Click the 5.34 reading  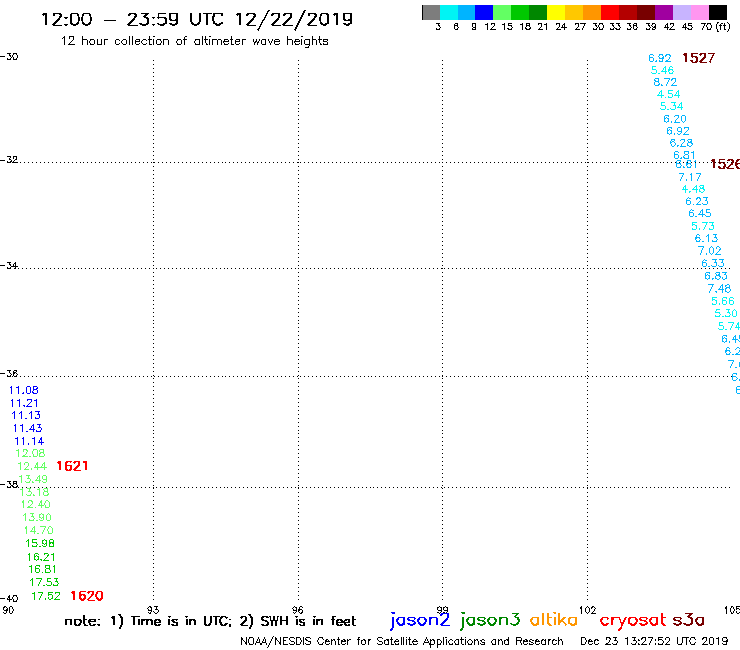[x=671, y=106]
